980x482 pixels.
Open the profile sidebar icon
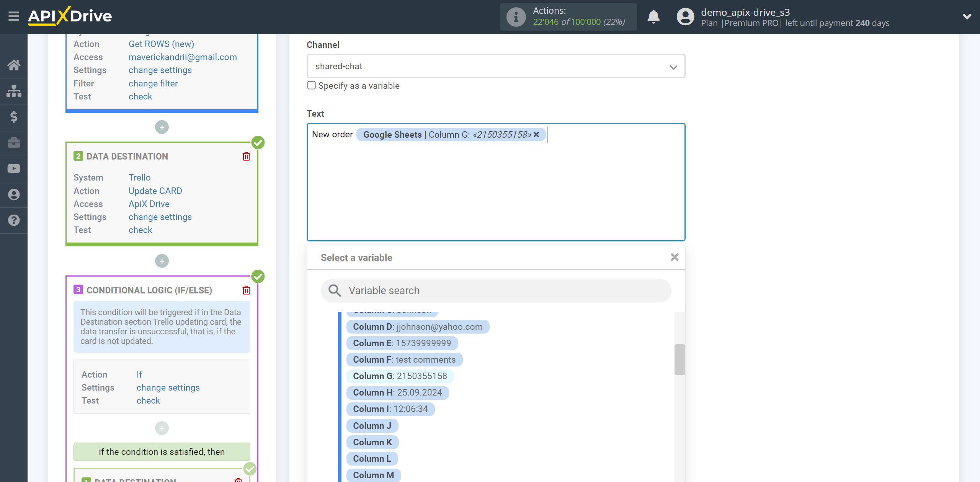[14, 194]
